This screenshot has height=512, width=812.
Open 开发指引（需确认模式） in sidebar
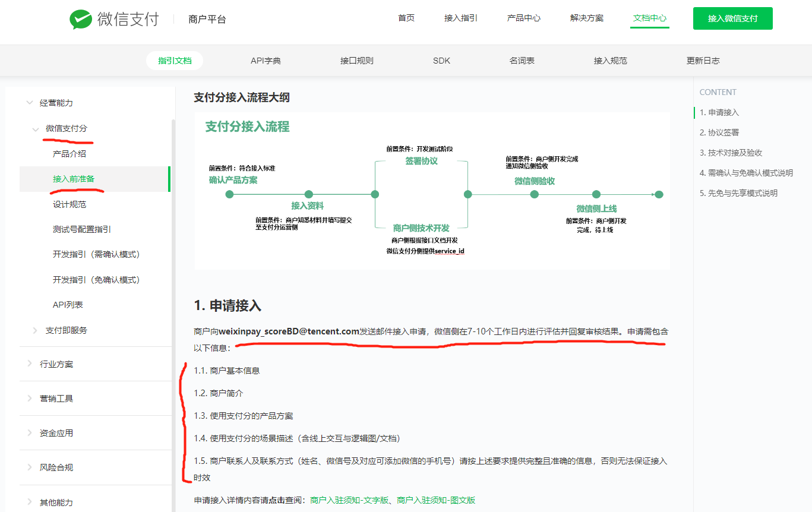click(97, 254)
